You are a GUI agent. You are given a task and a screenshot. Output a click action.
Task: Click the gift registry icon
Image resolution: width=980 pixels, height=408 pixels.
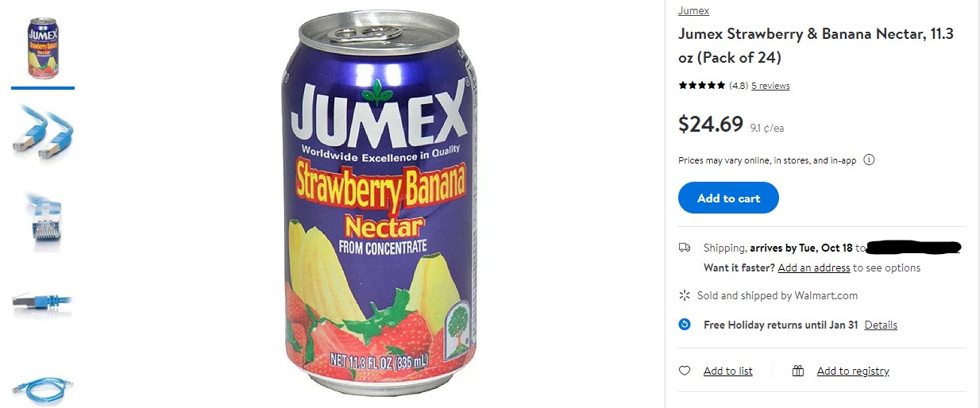tap(798, 371)
